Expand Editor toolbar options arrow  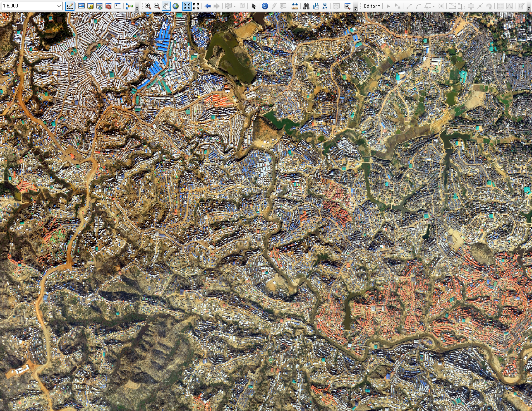coord(529,9)
